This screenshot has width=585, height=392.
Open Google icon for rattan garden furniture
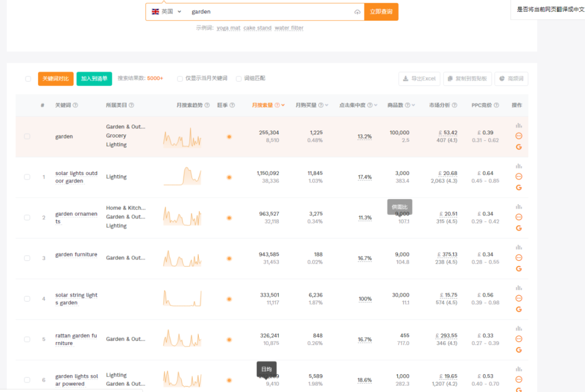(518, 350)
